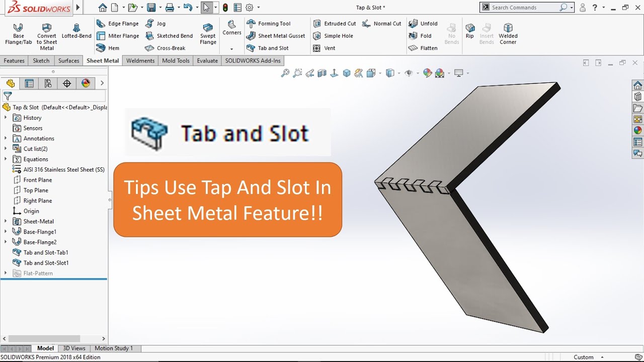
Task: Click the feature tree filter field
Action: click(x=54, y=96)
